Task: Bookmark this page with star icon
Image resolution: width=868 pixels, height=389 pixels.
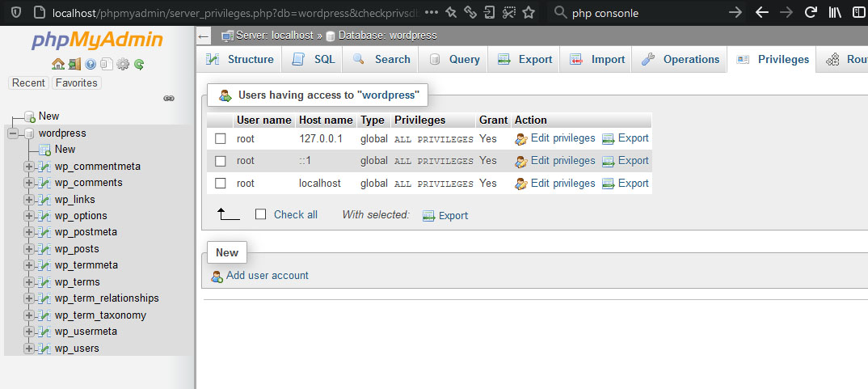Action: coord(529,12)
